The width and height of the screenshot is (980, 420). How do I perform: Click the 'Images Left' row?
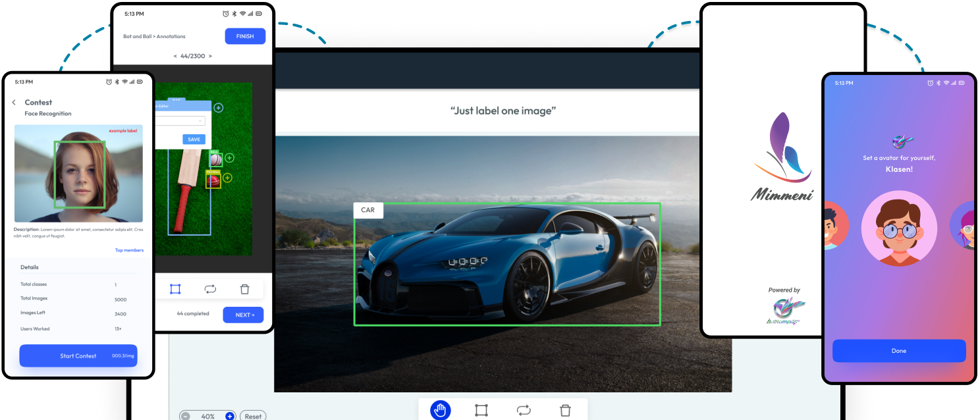(78, 313)
